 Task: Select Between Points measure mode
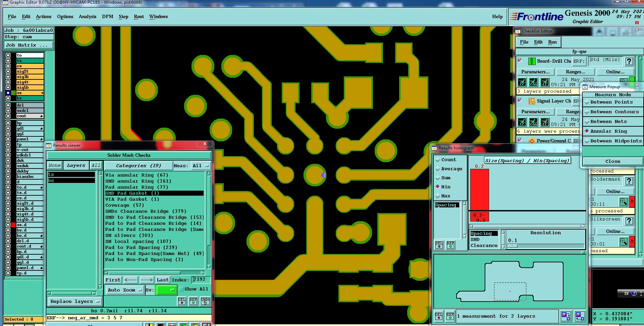click(613, 102)
